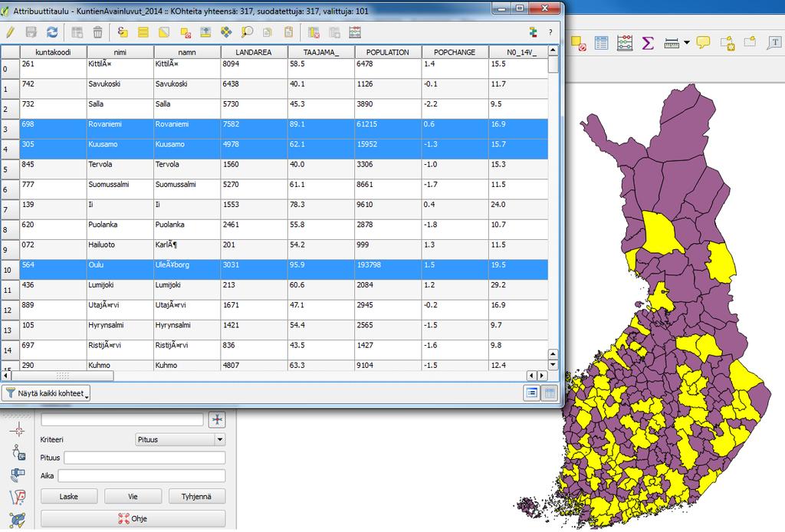Reload the attribute table
The image size is (785, 532).
[52, 32]
